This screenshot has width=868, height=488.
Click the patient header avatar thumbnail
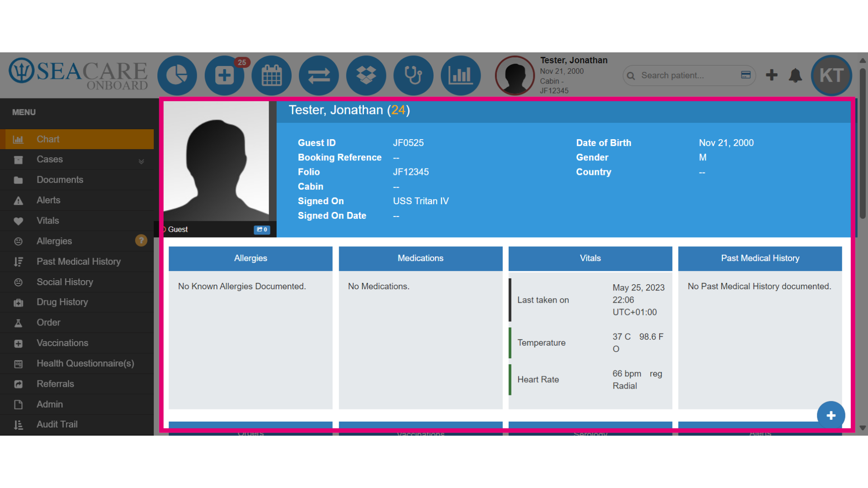coord(515,75)
